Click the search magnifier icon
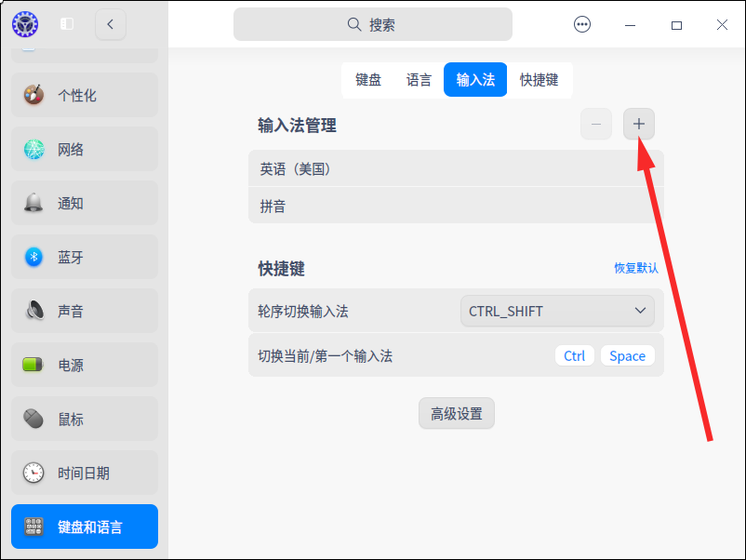 coord(354,24)
